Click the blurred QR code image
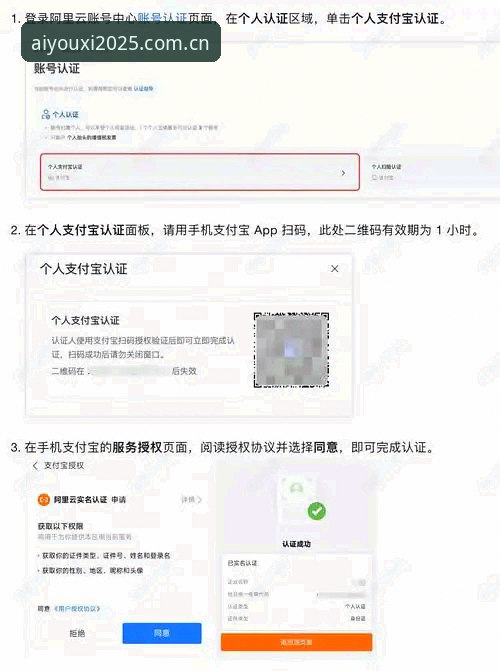500x671 pixels. [292, 350]
